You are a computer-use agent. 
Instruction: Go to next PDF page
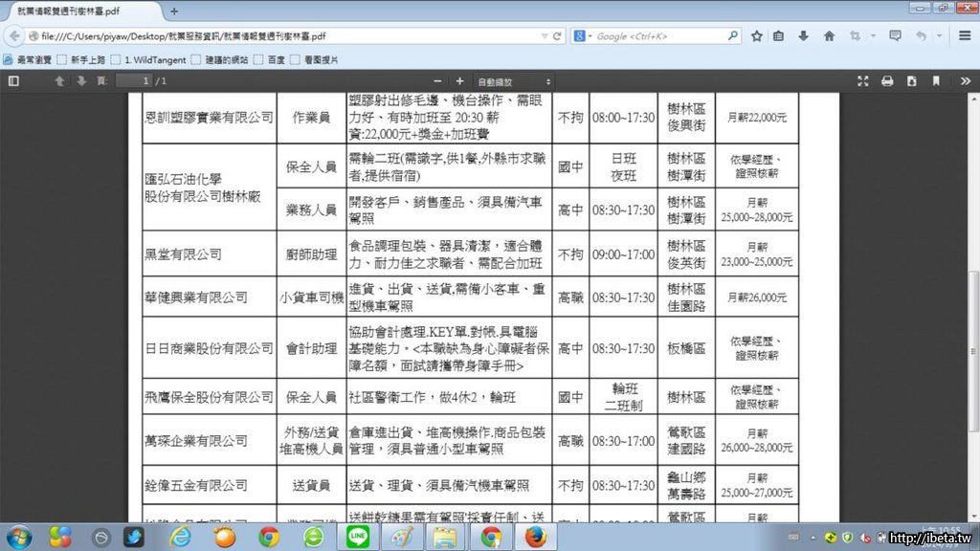(81, 81)
